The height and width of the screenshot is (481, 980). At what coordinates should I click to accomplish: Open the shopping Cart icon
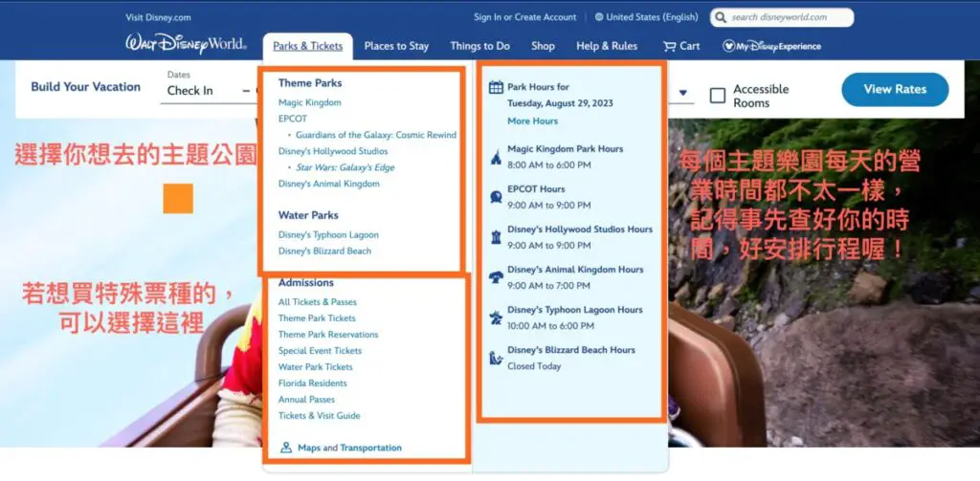670,46
